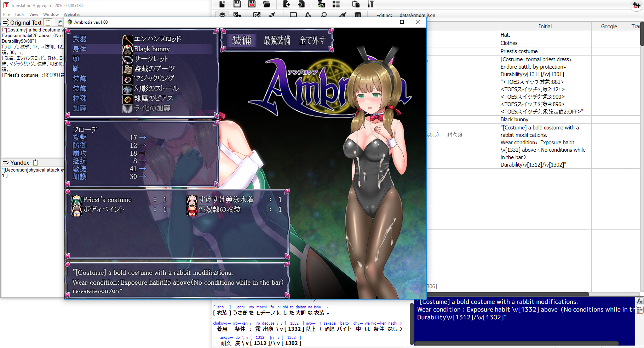
Task: Open the options wrench and screwdriver icon
Action: (x=370, y=4)
